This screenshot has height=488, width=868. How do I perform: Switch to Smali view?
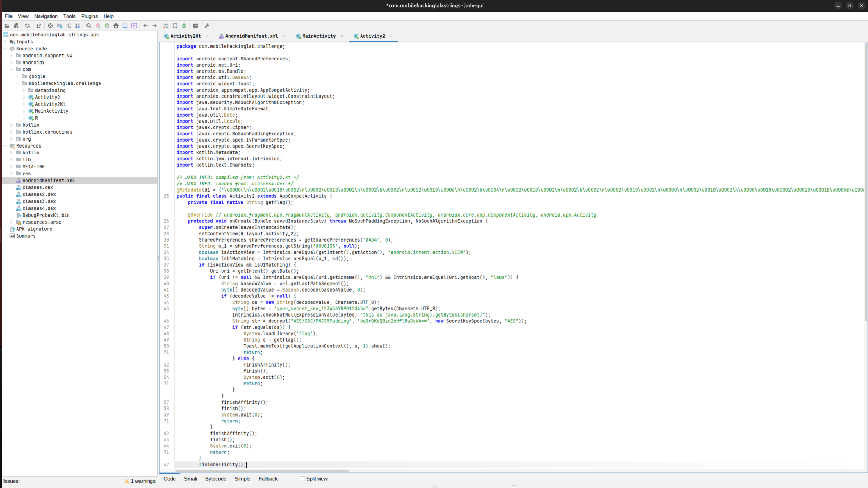pos(190,479)
